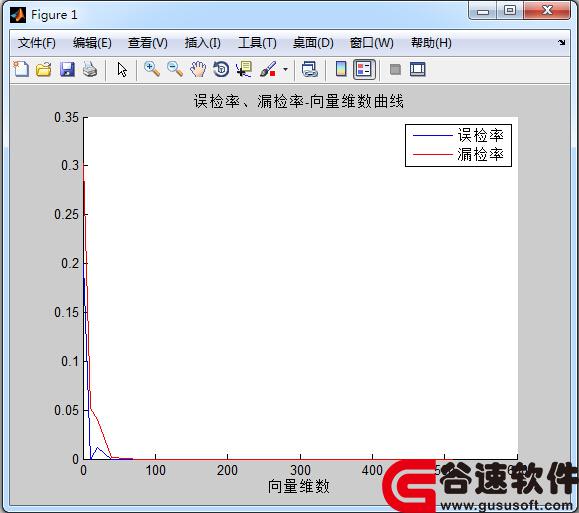Click the x-axis label 向量维数

[x=298, y=486]
